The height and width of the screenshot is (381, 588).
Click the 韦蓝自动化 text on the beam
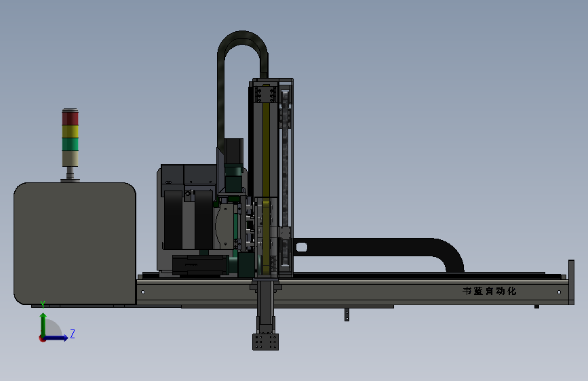tap(490, 291)
